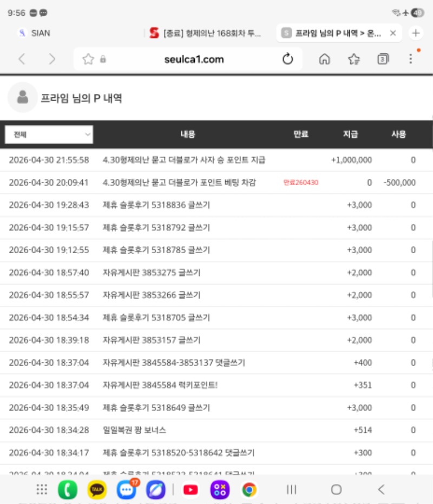Tap the 사자 승 포인트 지급 entry

point(184,160)
